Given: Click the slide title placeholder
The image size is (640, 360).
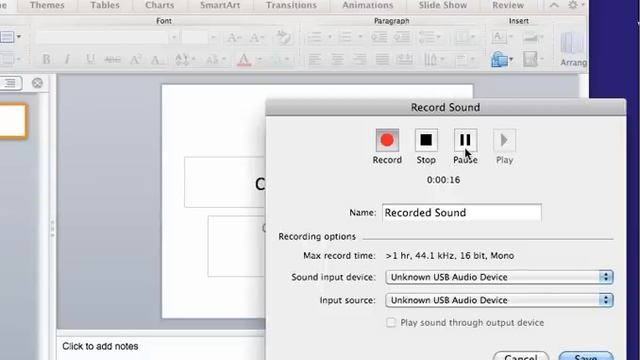Looking at the screenshot, I should point(225,182).
